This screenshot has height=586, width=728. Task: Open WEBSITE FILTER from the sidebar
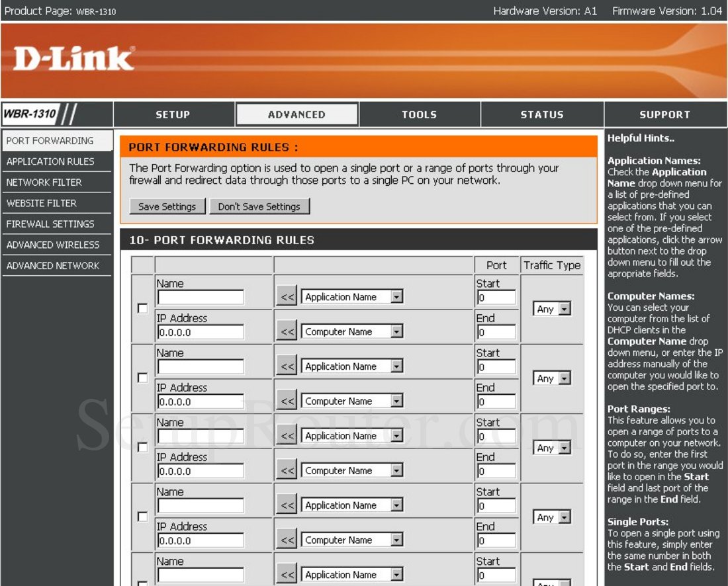click(x=42, y=203)
